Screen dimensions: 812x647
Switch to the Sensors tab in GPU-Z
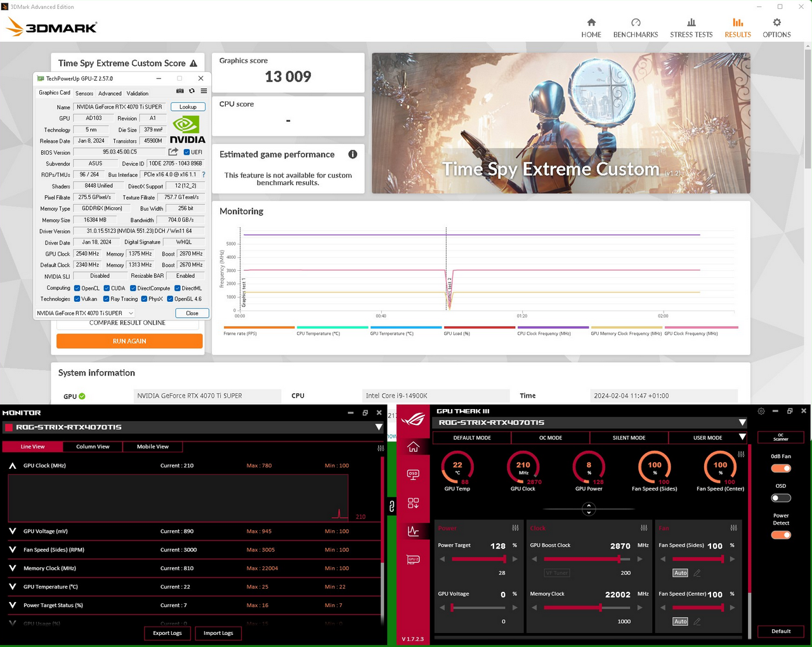pos(84,93)
